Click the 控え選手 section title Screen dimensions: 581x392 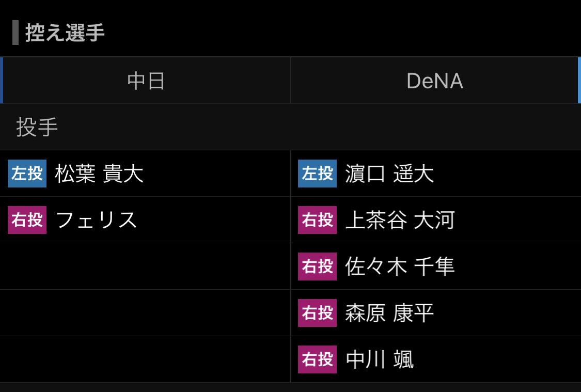tap(65, 33)
